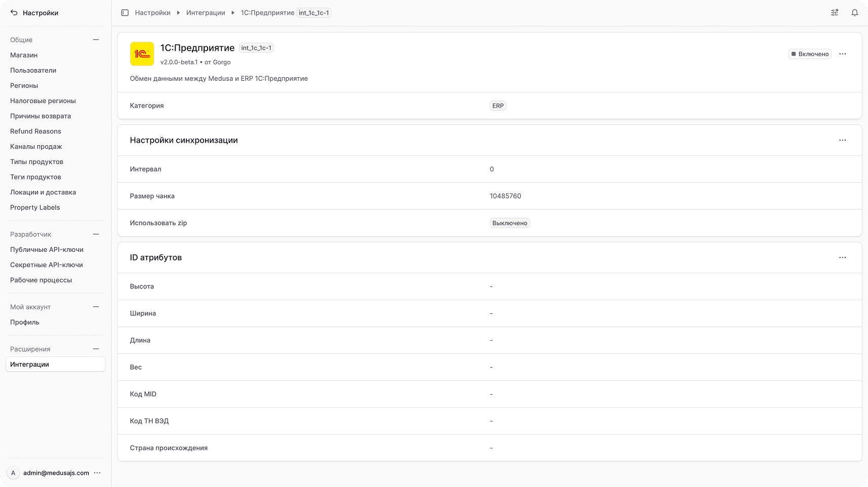Click the 1С:Предприятие yellow logo
The width and height of the screenshot is (868, 487).
[142, 54]
